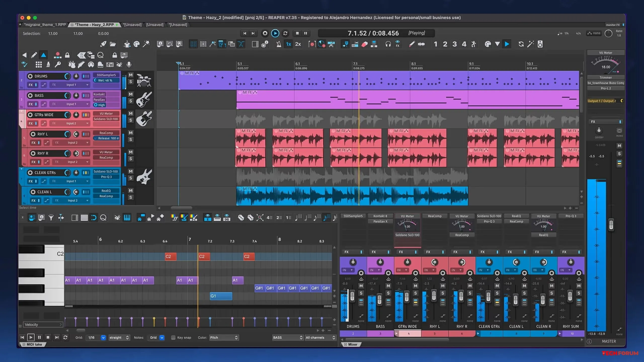The height and width of the screenshot is (362, 644).
Task: Mute the DRUMS track
Action: pos(131,75)
